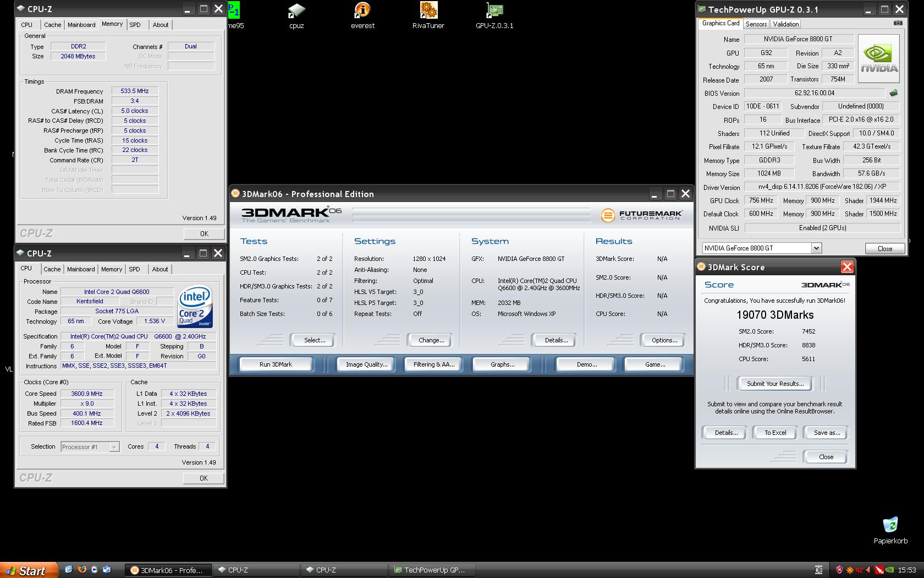Open the Memory tab in lower CPU-Z window
The height and width of the screenshot is (578, 924).
112,269
